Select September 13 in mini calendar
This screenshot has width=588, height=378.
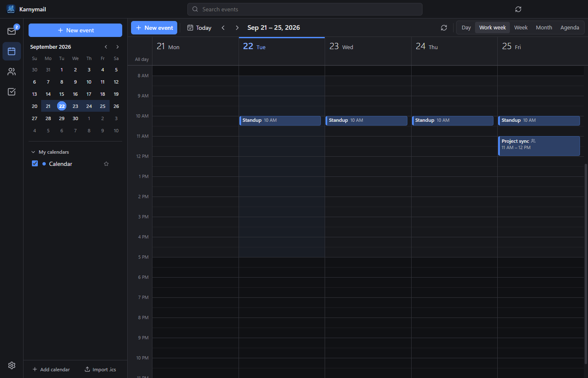(x=34, y=94)
